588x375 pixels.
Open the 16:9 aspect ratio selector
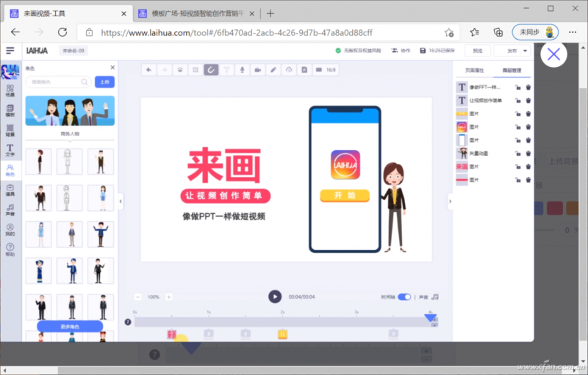pyautogui.click(x=326, y=70)
